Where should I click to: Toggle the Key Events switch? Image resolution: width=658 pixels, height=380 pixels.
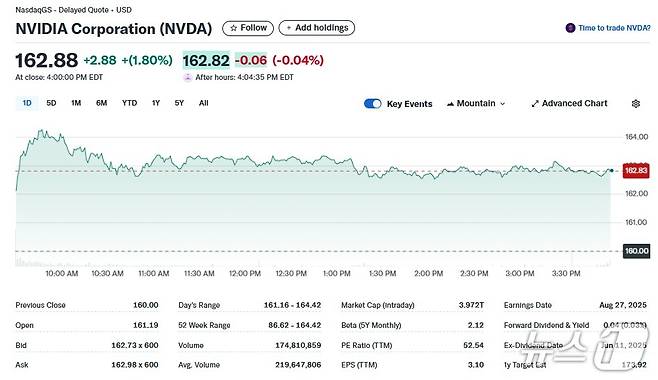pyautogui.click(x=373, y=104)
